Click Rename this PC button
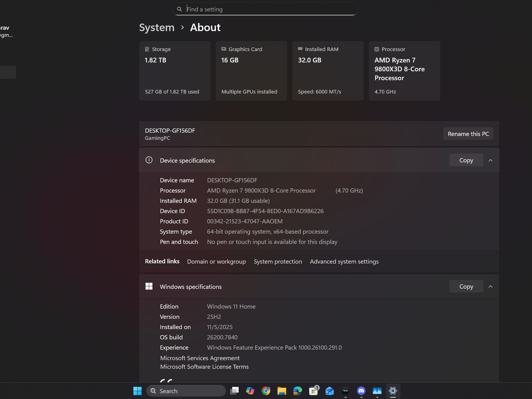 click(468, 134)
